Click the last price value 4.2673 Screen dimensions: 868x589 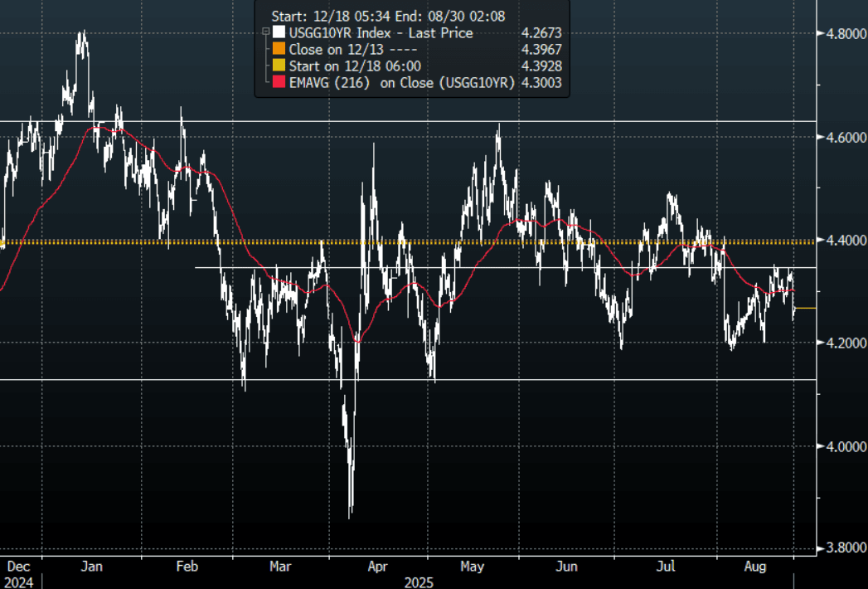pyautogui.click(x=541, y=33)
